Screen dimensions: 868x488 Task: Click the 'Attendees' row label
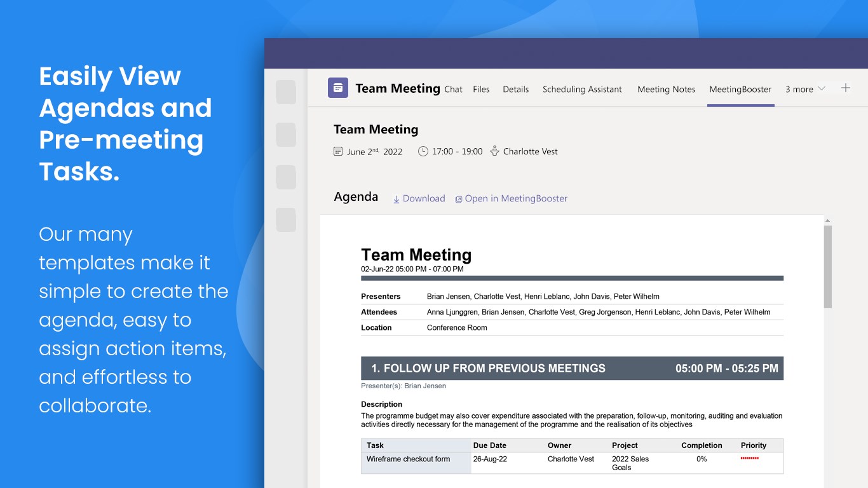[379, 313]
